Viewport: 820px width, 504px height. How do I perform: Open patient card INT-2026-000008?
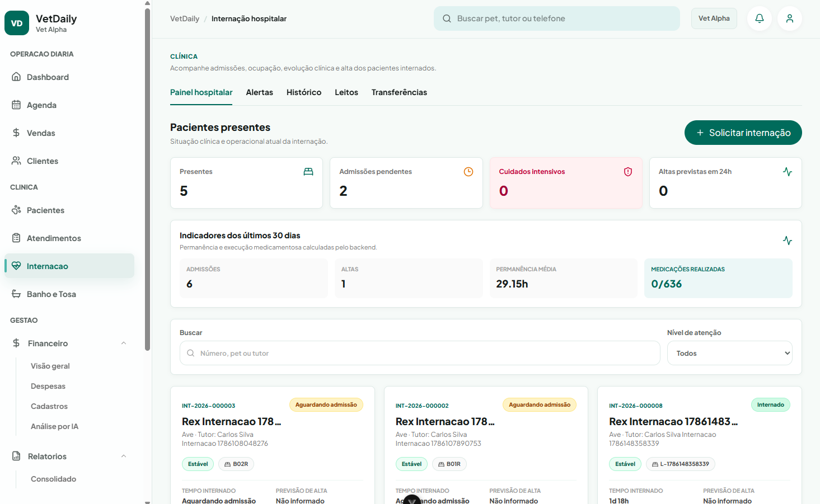tap(700, 445)
